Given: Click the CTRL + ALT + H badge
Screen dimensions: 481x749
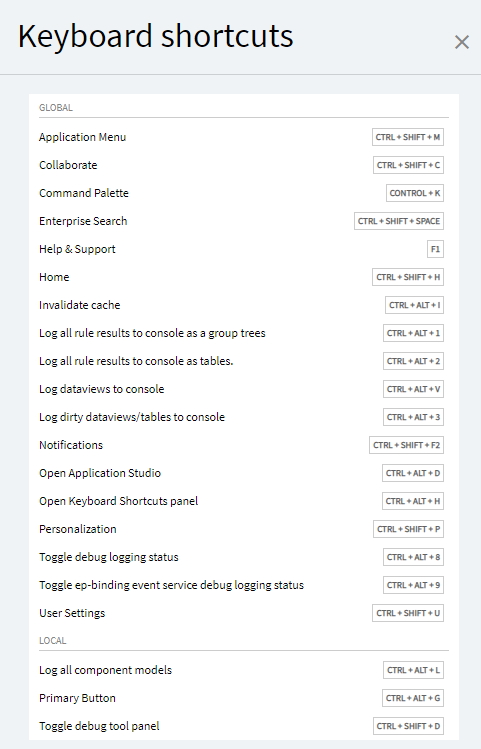Looking at the screenshot, I should click(413, 501).
